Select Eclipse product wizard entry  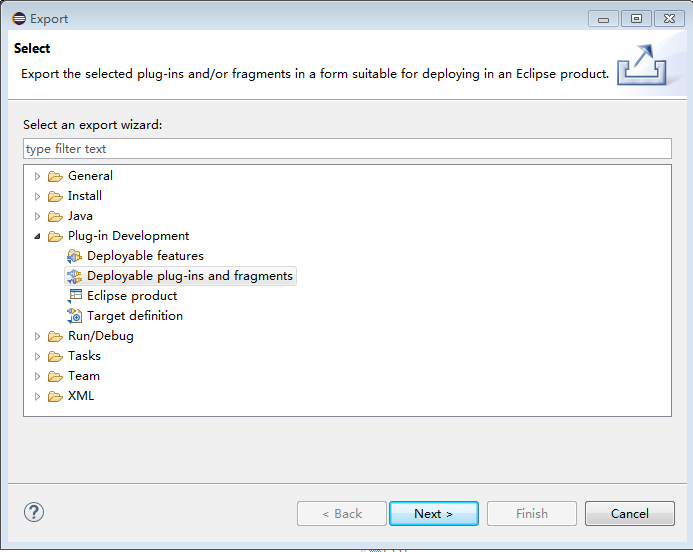132,296
